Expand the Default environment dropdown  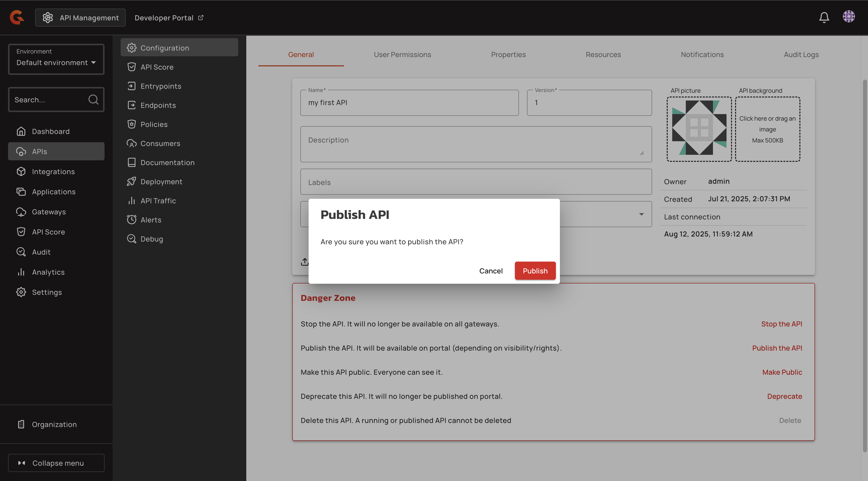(x=56, y=62)
